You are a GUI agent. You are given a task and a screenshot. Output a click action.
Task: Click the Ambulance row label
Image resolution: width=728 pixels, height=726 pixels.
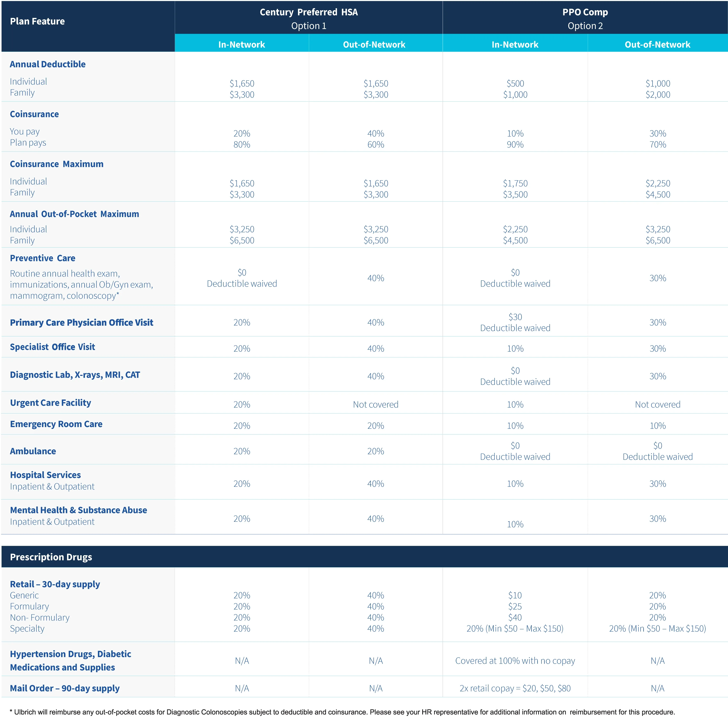coord(33,451)
